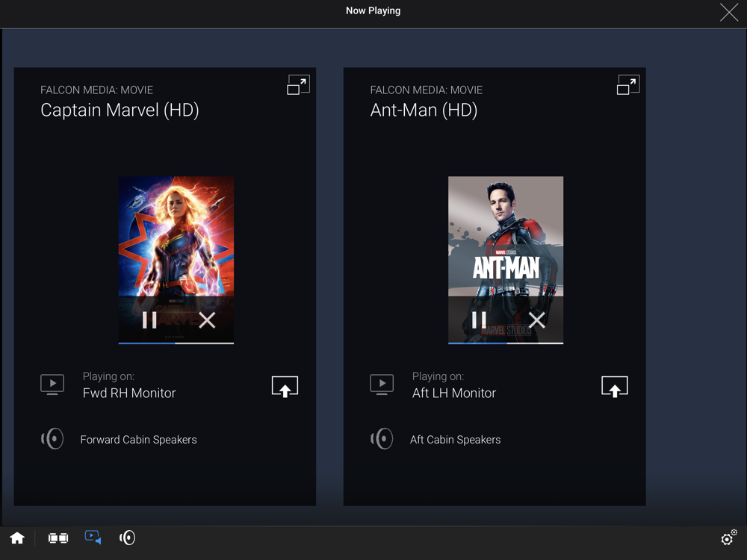Viewport: 747px width, 560px height.
Task: Expand the Captain Marvel card to fullscreen
Action: click(298, 85)
